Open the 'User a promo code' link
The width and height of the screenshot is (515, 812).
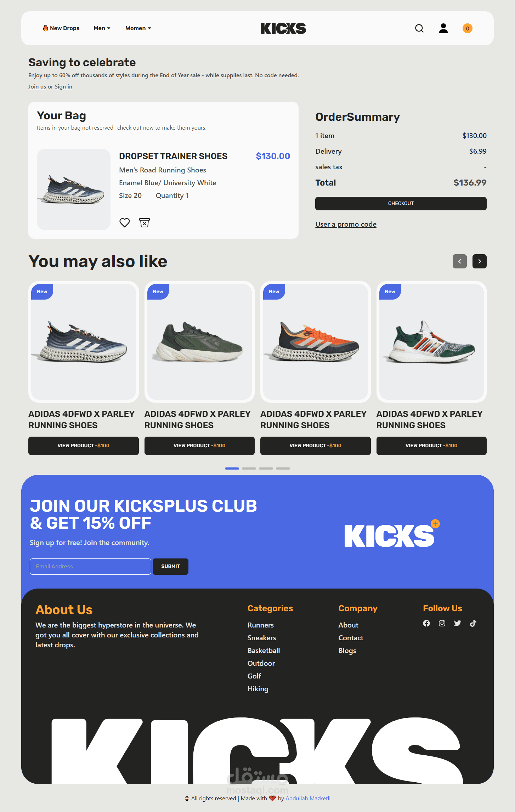[346, 224]
